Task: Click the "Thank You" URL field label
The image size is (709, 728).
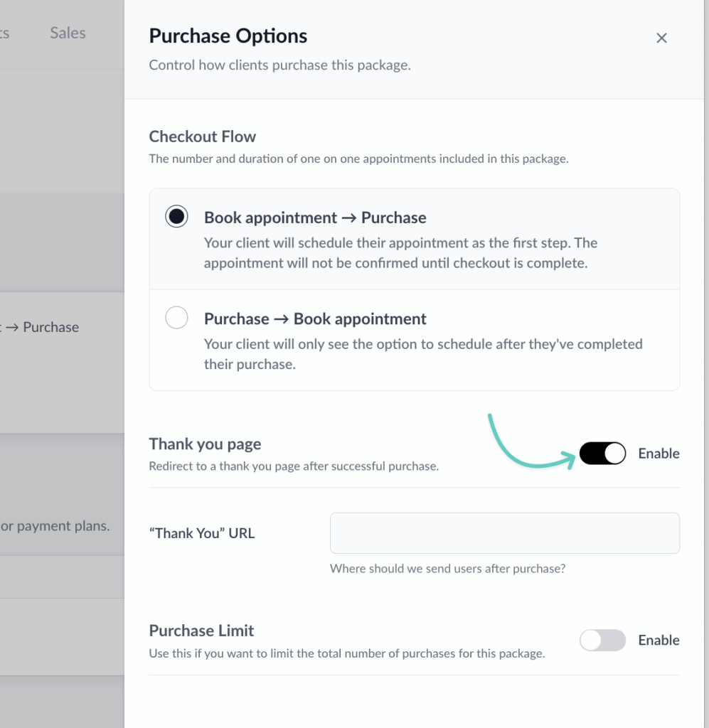Action: 201,533
